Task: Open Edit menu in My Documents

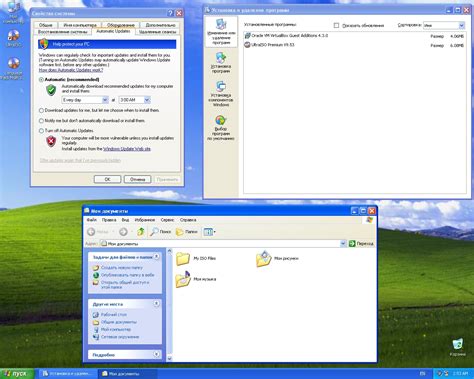Action: [109, 220]
